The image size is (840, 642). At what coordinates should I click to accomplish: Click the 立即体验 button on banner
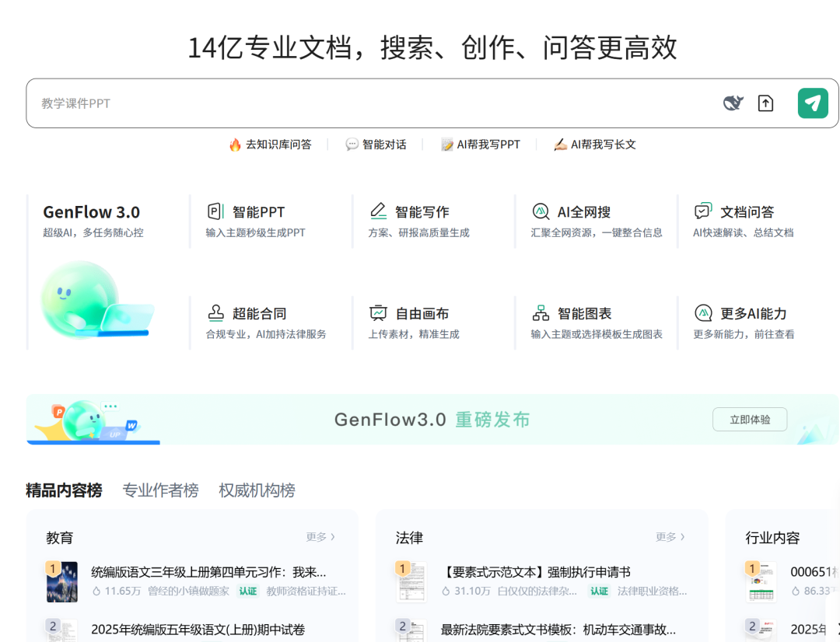point(750,419)
